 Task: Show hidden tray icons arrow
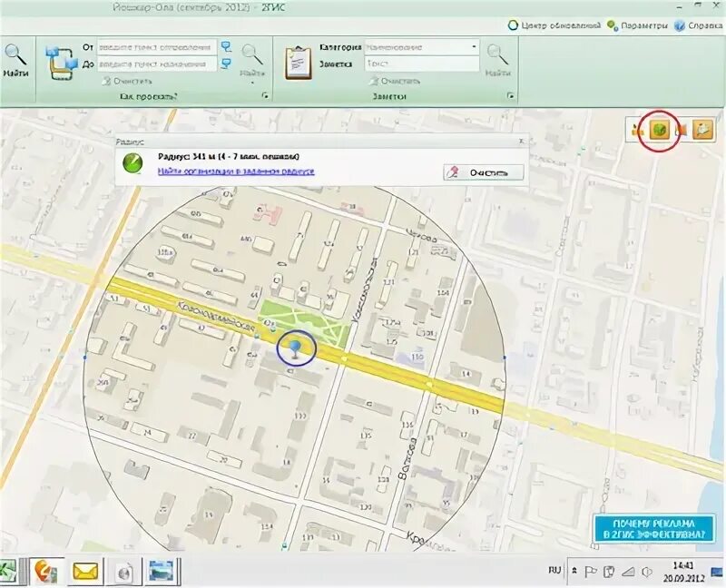[x=574, y=571]
